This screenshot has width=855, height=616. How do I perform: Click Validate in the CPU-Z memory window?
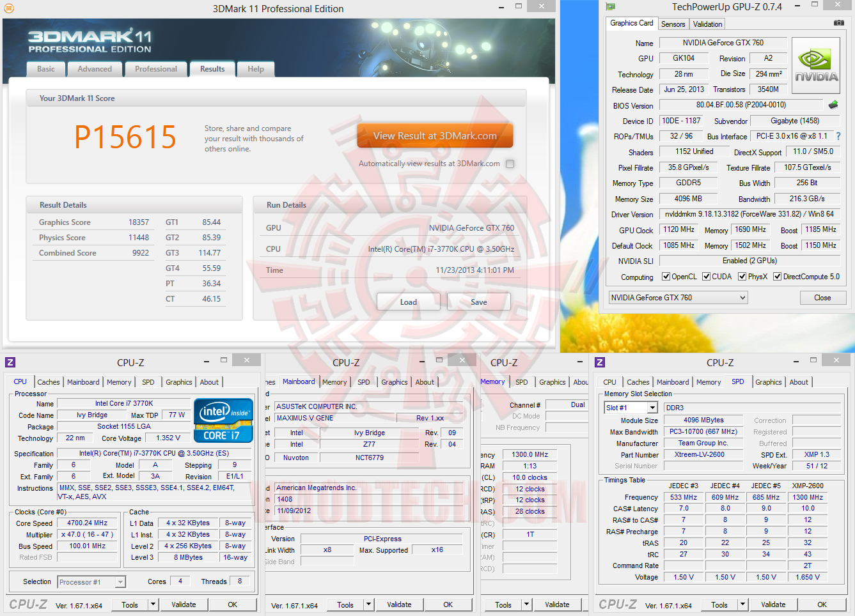point(557,604)
